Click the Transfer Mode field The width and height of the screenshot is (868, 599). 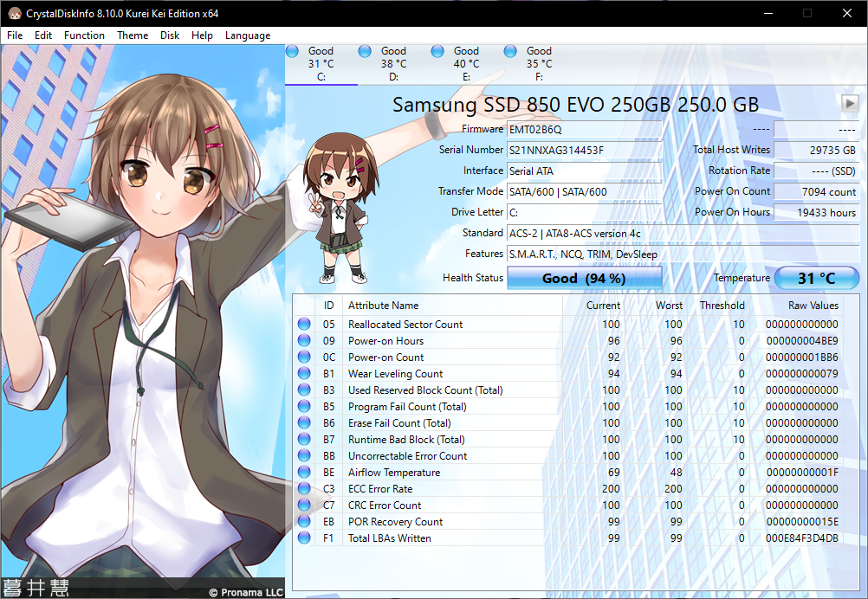tap(584, 191)
